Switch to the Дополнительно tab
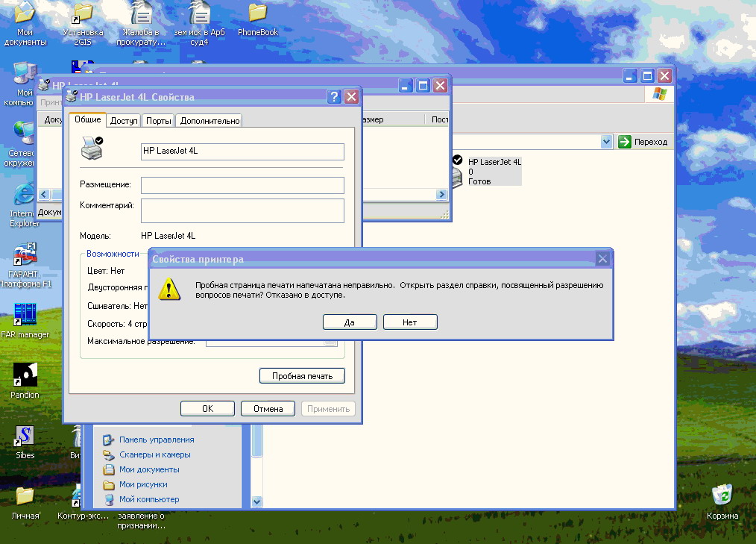The width and height of the screenshot is (756, 544). point(210,121)
